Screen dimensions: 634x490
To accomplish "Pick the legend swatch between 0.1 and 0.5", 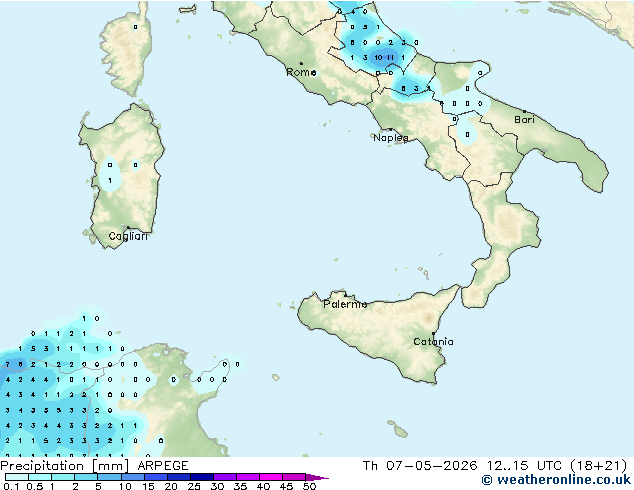I will pyautogui.click(x=17, y=477).
